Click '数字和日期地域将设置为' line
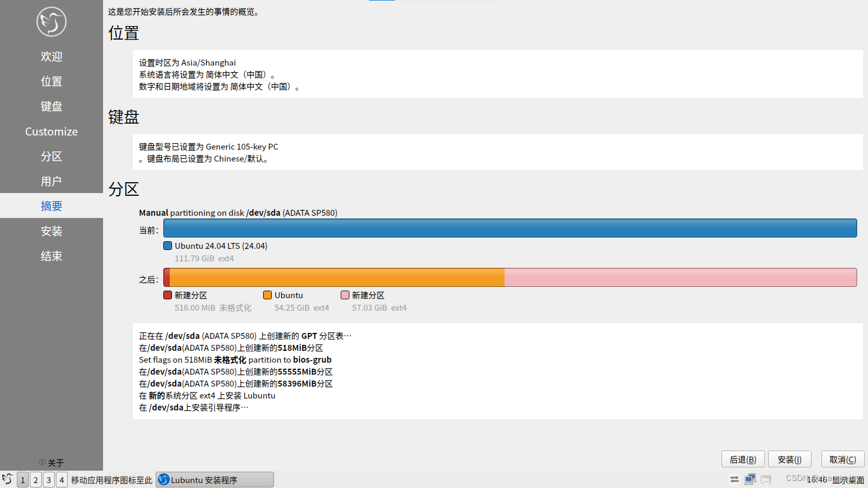The height and width of the screenshot is (488, 868). point(220,87)
